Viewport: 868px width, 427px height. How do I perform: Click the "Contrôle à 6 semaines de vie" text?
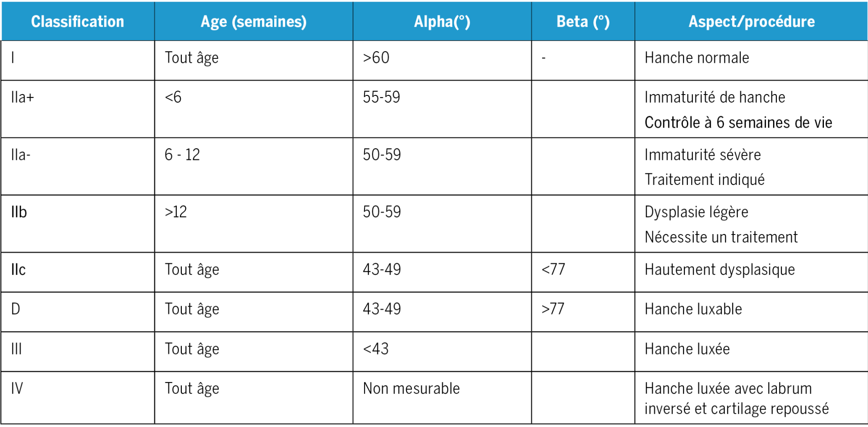click(x=738, y=123)
